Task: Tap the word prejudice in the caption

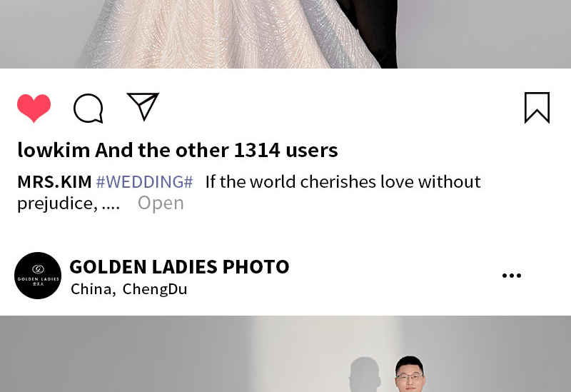Action: [x=57, y=203]
